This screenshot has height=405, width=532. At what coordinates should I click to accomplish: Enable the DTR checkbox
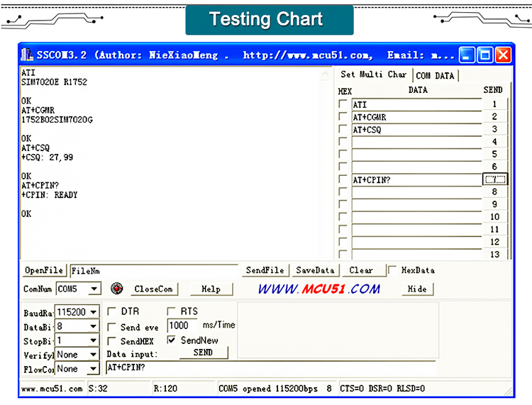[111, 311]
